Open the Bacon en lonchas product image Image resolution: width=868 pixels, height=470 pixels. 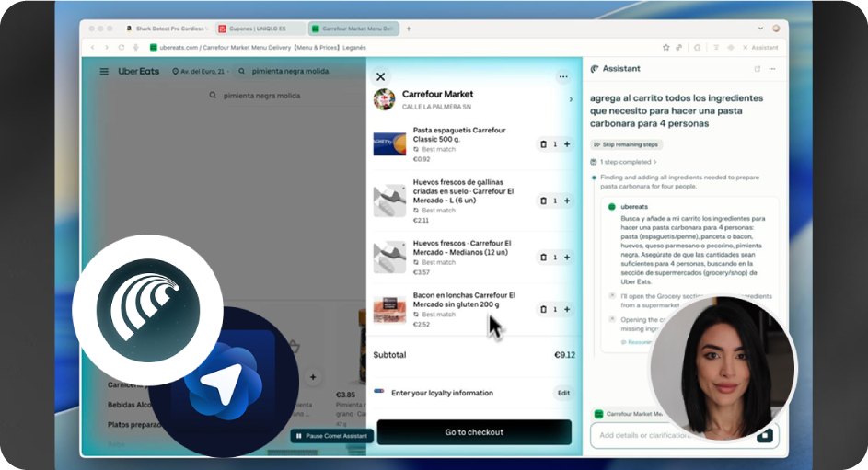[389, 310]
